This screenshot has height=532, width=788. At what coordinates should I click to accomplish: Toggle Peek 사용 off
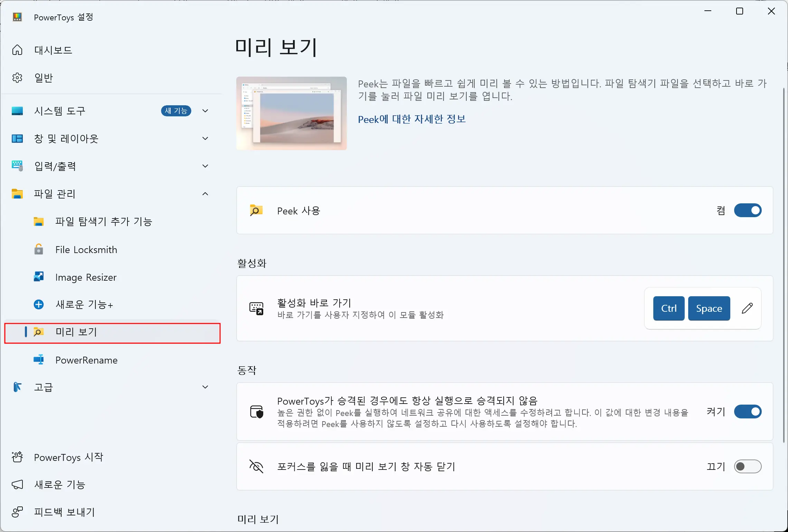click(748, 211)
